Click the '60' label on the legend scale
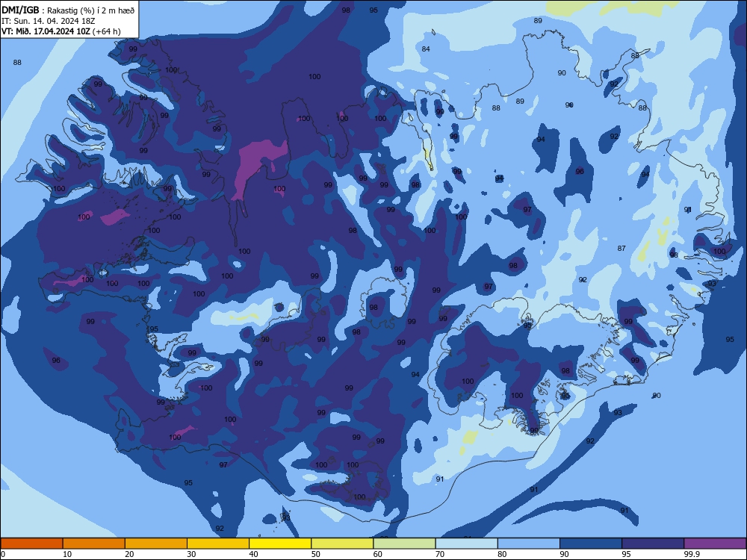The image size is (747, 560). click(378, 554)
